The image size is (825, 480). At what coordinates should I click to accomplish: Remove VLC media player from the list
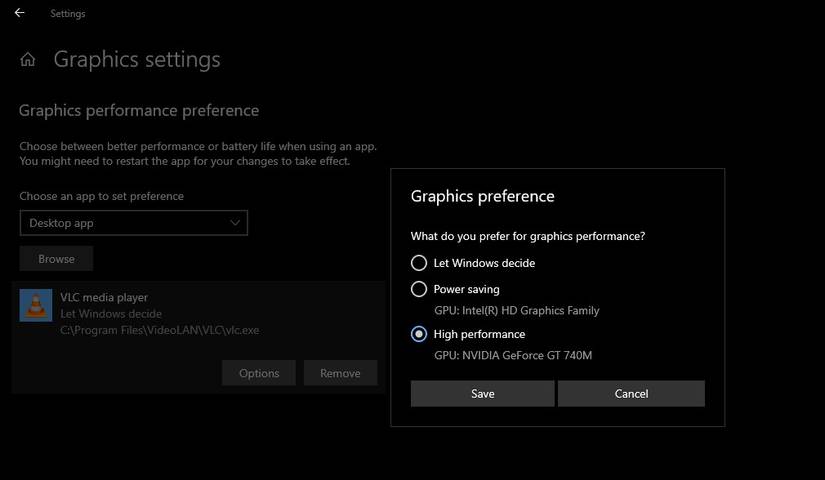340,373
